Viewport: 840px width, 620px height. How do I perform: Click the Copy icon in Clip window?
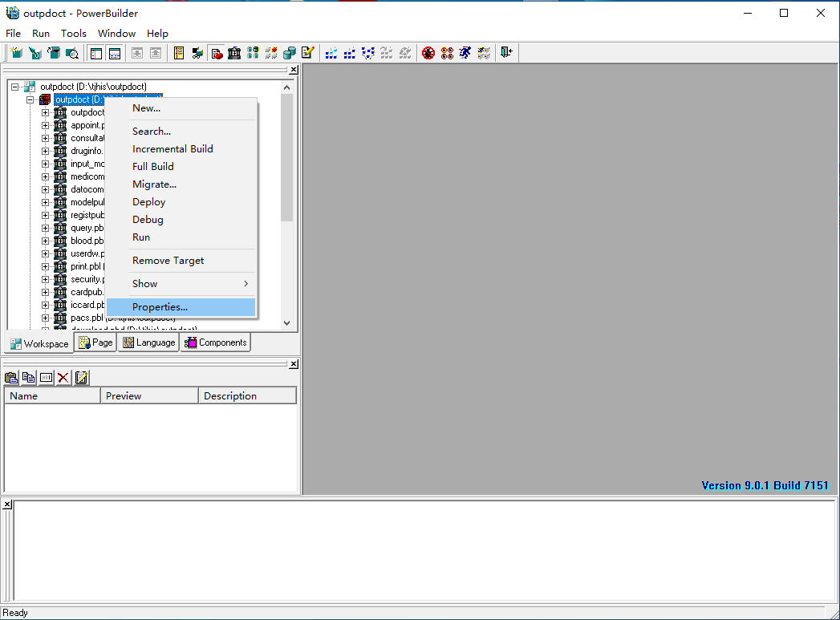point(28,378)
